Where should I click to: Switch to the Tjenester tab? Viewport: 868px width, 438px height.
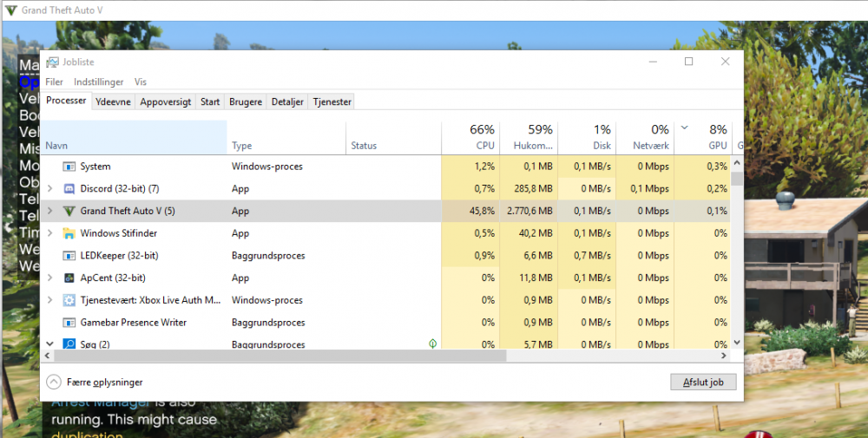[x=332, y=101]
